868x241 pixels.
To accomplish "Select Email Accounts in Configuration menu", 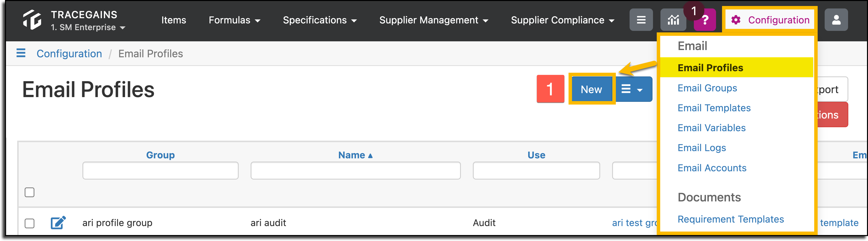I will (x=712, y=168).
